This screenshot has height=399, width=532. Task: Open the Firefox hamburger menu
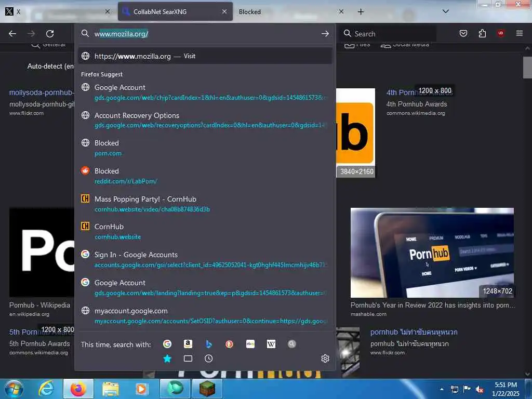coord(520,33)
